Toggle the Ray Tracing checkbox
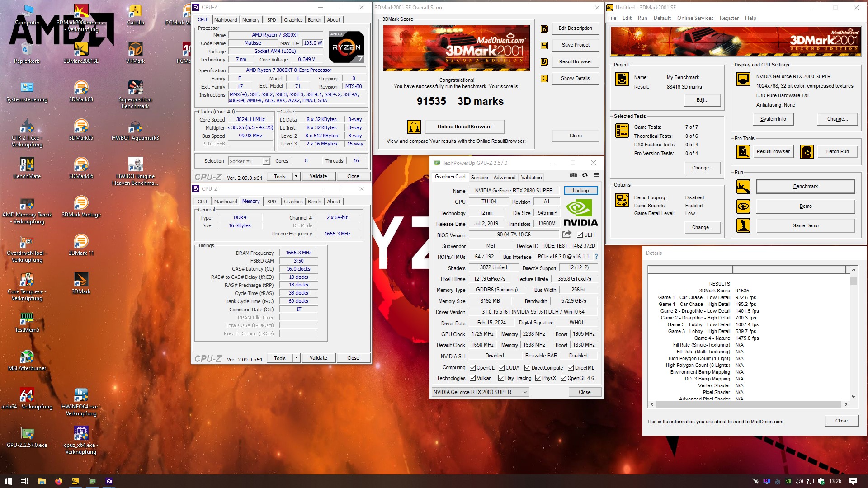The height and width of the screenshot is (488, 868). click(501, 378)
